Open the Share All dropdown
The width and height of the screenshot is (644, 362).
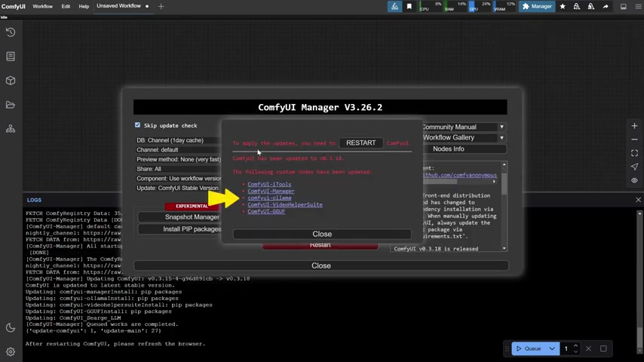[178, 169]
